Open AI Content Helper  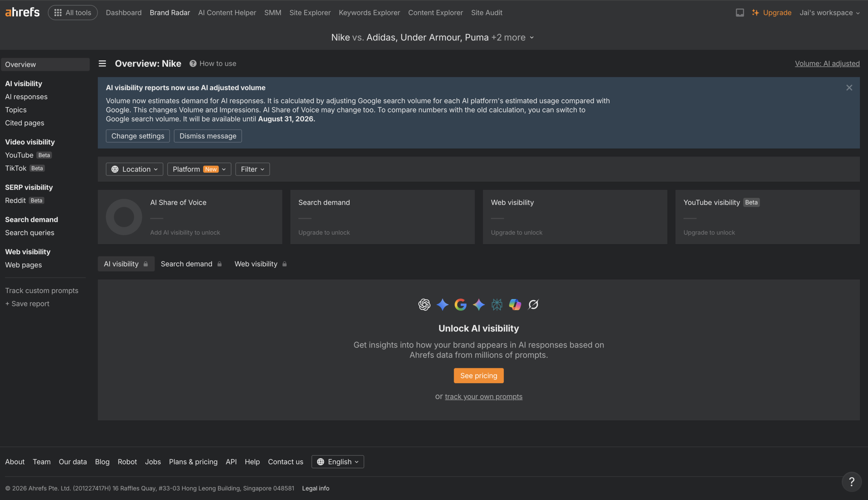coord(227,13)
